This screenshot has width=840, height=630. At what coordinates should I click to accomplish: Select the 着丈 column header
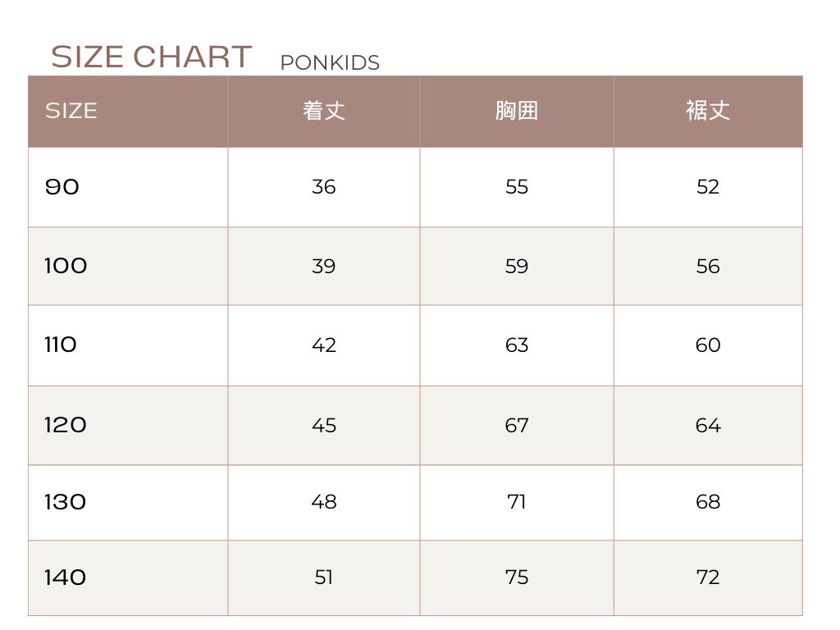[x=324, y=111]
